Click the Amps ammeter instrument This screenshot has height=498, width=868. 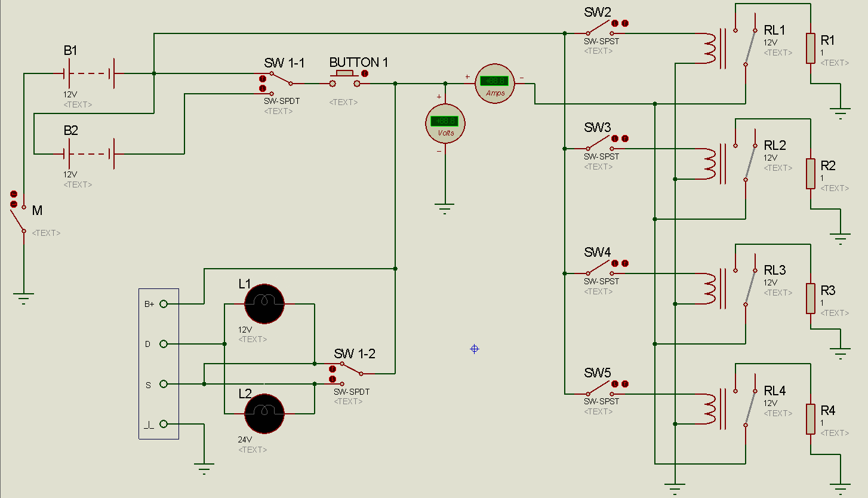(494, 83)
